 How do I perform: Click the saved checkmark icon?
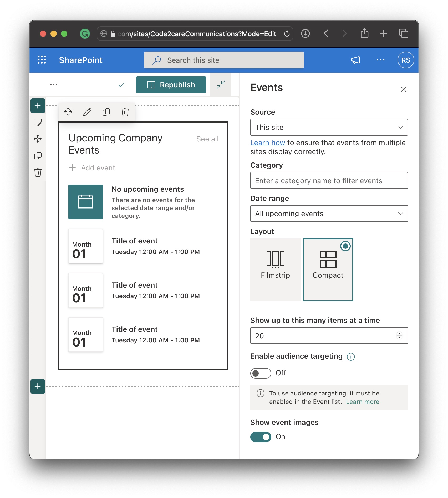point(121,85)
